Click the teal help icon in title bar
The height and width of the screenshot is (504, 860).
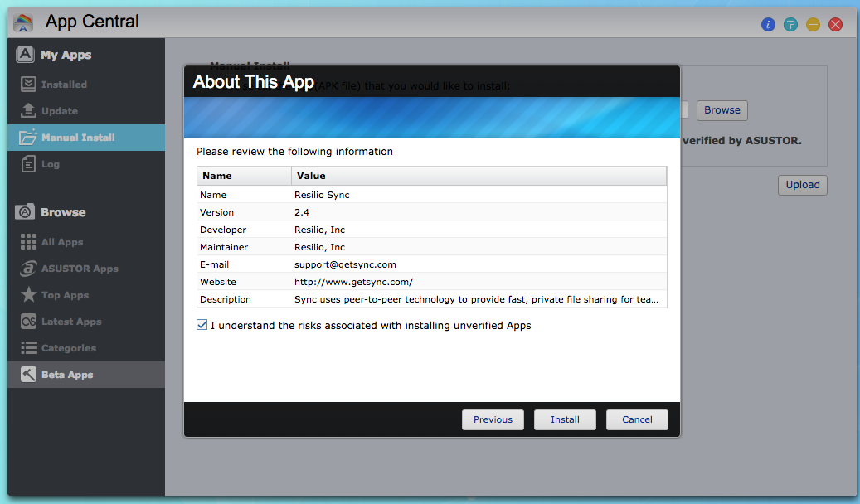(x=790, y=24)
